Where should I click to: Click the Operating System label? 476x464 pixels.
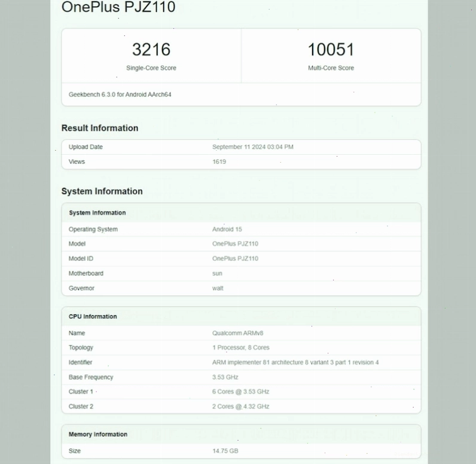93,230
